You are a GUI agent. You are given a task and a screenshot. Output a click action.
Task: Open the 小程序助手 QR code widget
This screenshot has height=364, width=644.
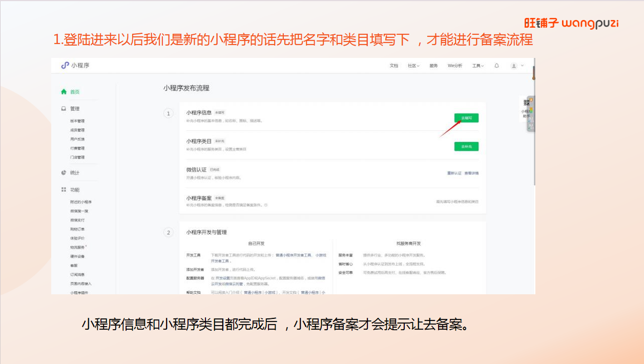tap(526, 108)
